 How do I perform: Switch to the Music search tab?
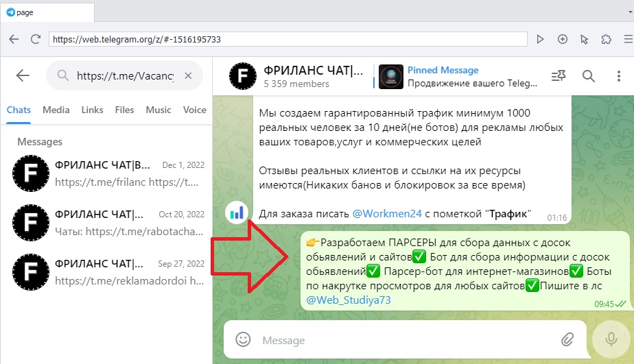click(x=158, y=110)
